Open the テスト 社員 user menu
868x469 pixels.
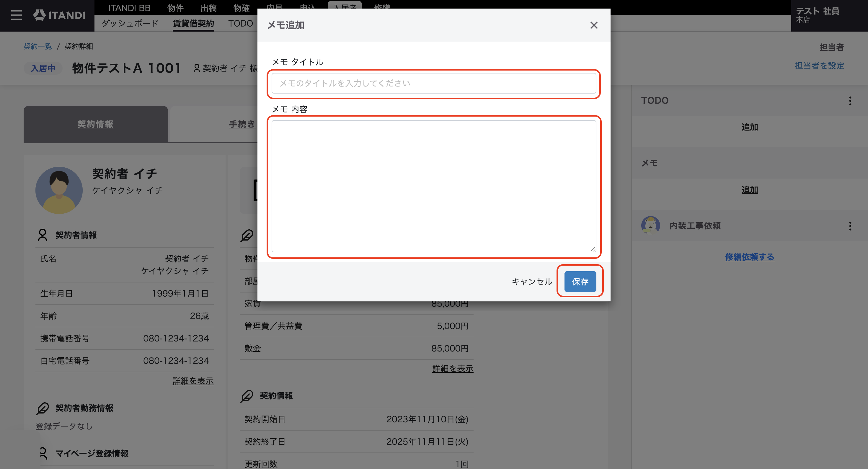829,16
